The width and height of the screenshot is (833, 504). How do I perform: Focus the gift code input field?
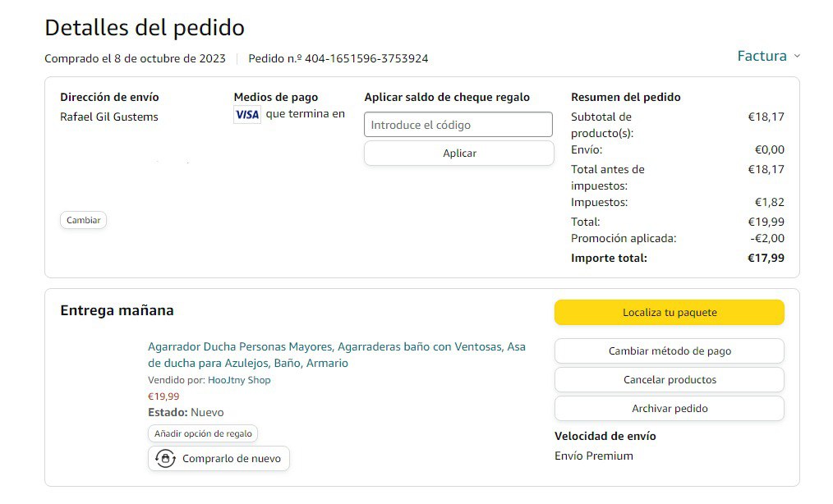458,125
